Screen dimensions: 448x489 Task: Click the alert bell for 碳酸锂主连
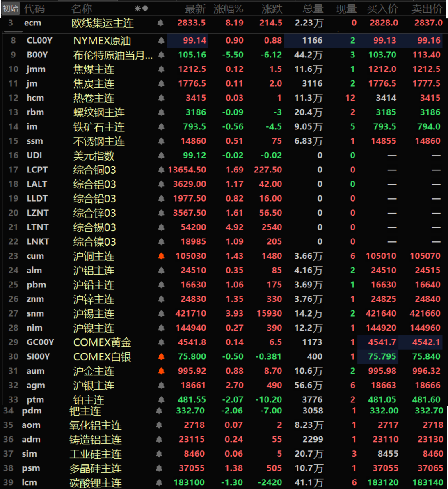(x=159, y=482)
